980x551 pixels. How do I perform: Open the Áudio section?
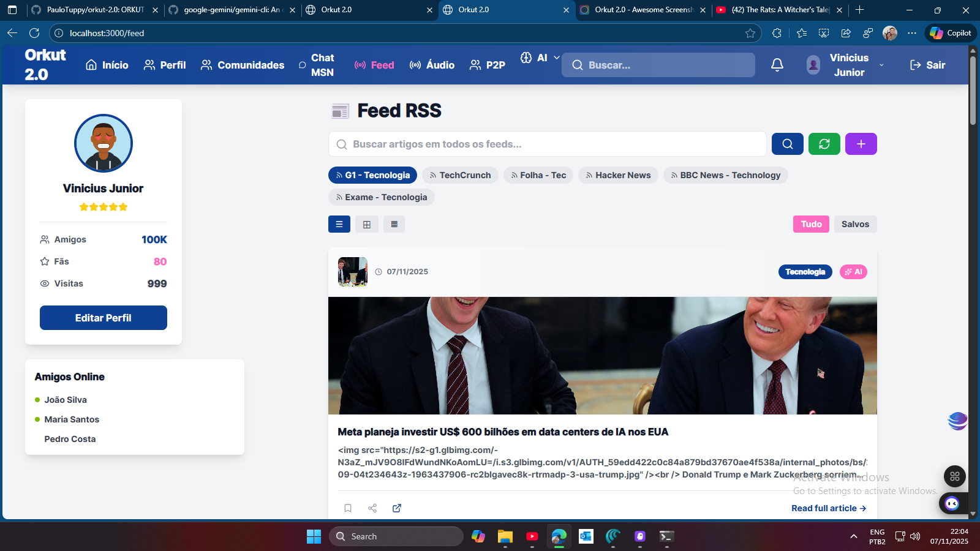[432, 65]
